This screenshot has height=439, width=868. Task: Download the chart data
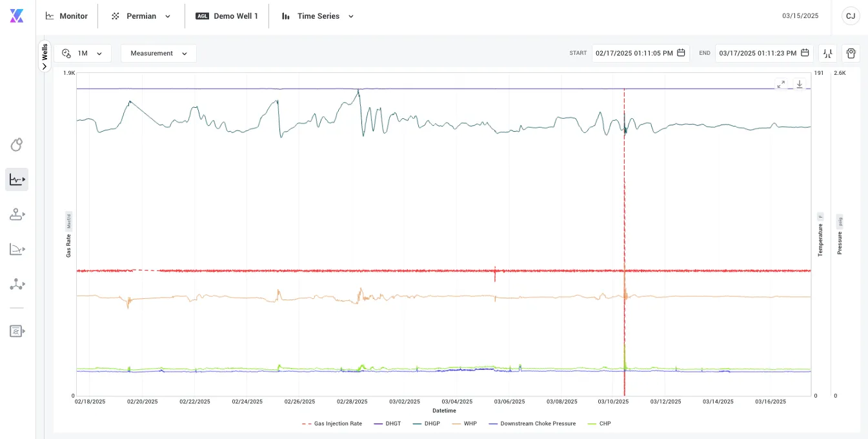[x=799, y=84]
